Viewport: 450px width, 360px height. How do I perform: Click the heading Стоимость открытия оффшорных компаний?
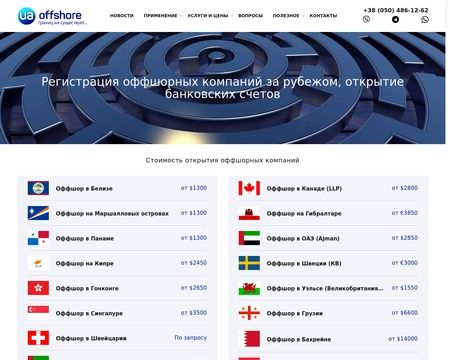[x=222, y=160]
